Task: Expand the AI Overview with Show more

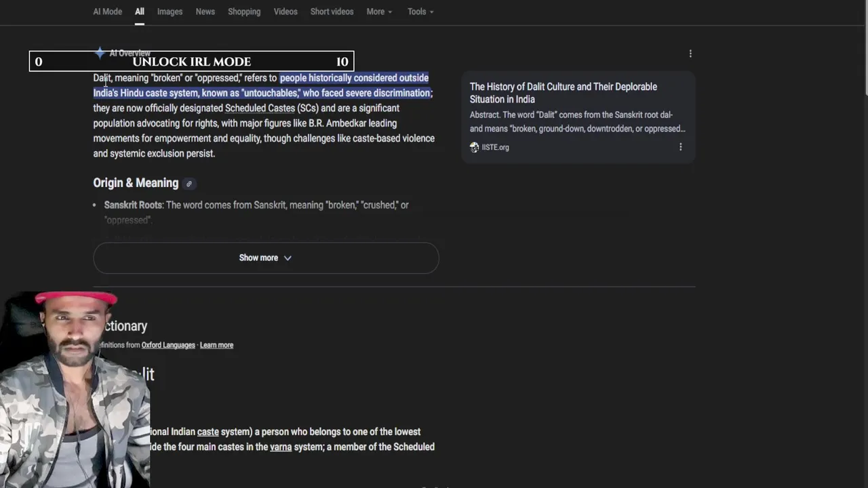Action: click(x=266, y=258)
